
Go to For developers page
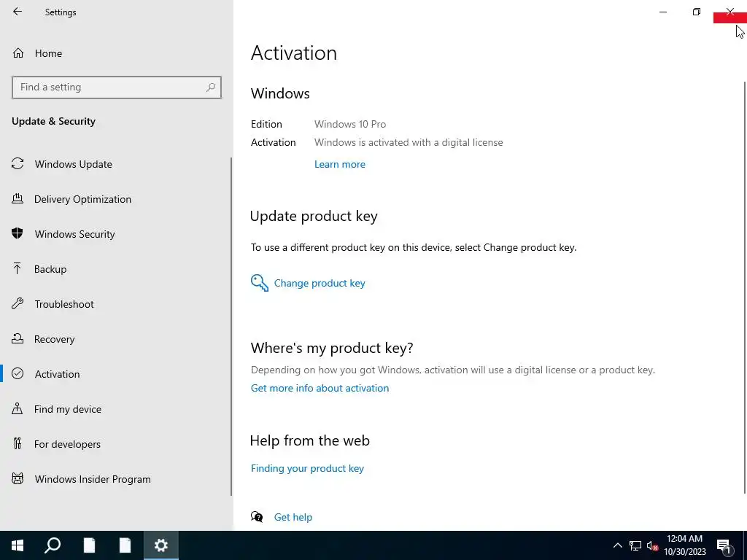click(67, 444)
